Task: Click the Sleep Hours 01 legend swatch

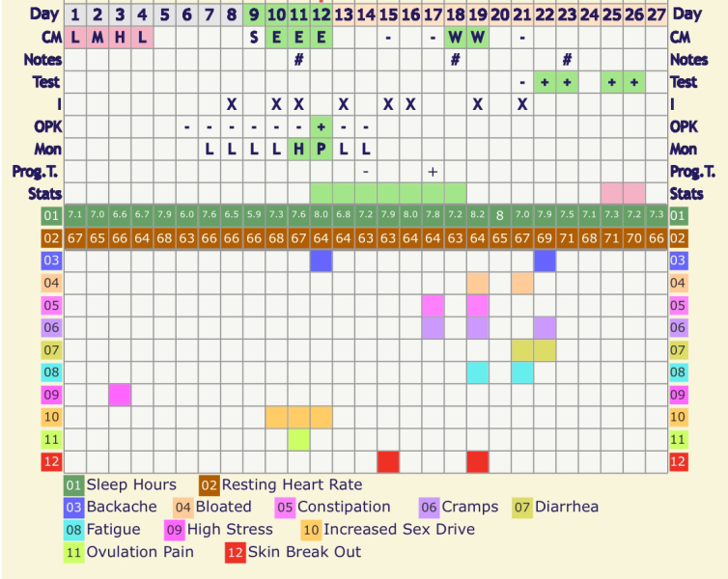Action: point(74,485)
